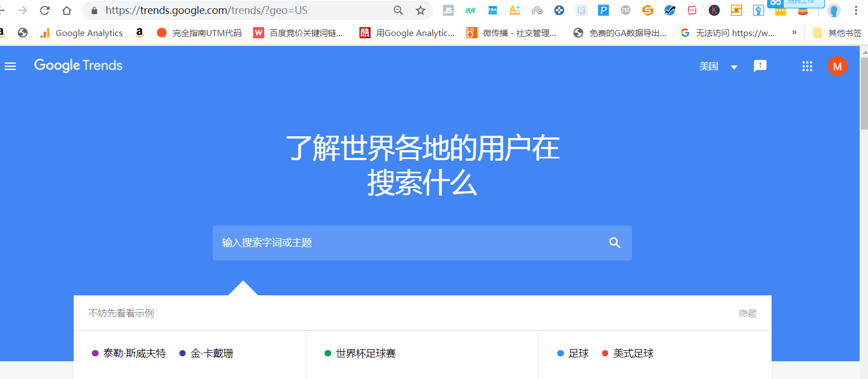This screenshot has height=379, width=868.
Task: Go to browser home page
Action: pyautogui.click(x=67, y=10)
